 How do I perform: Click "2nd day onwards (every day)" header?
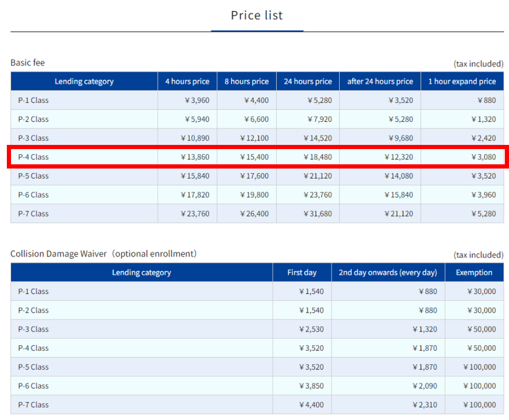pyautogui.click(x=388, y=272)
